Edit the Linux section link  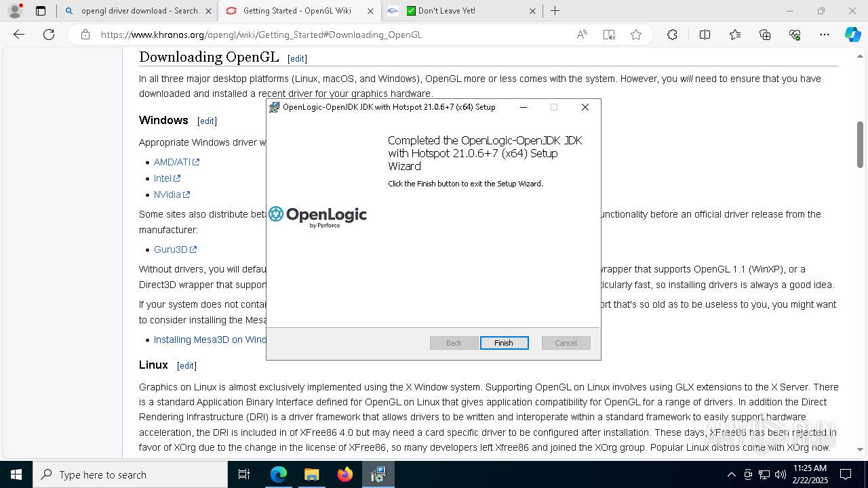pyautogui.click(x=186, y=366)
